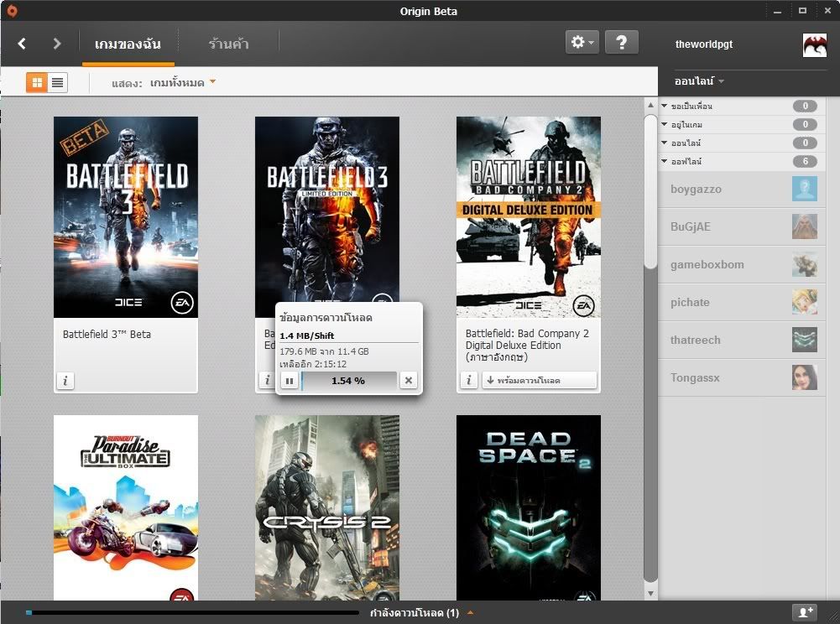
Task: Switch to grid view
Action: pyautogui.click(x=37, y=82)
